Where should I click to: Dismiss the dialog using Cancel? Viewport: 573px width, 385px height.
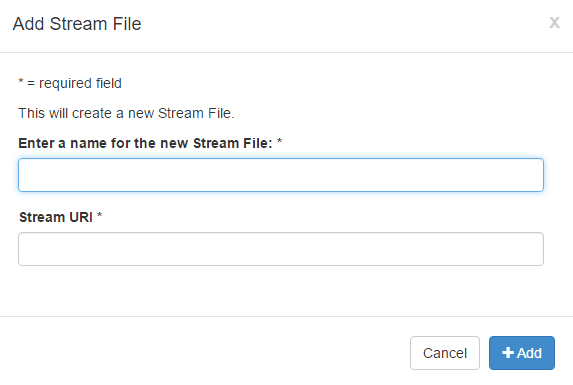click(445, 353)
